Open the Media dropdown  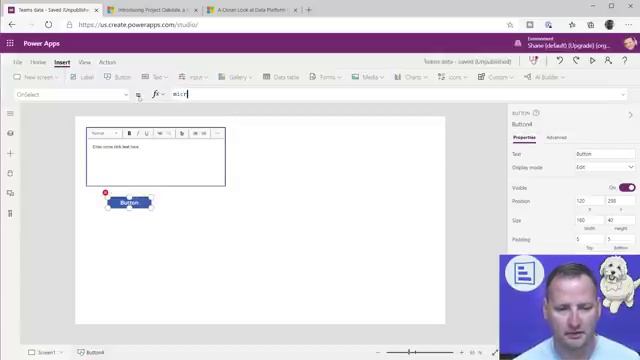(x=368, y=77)
